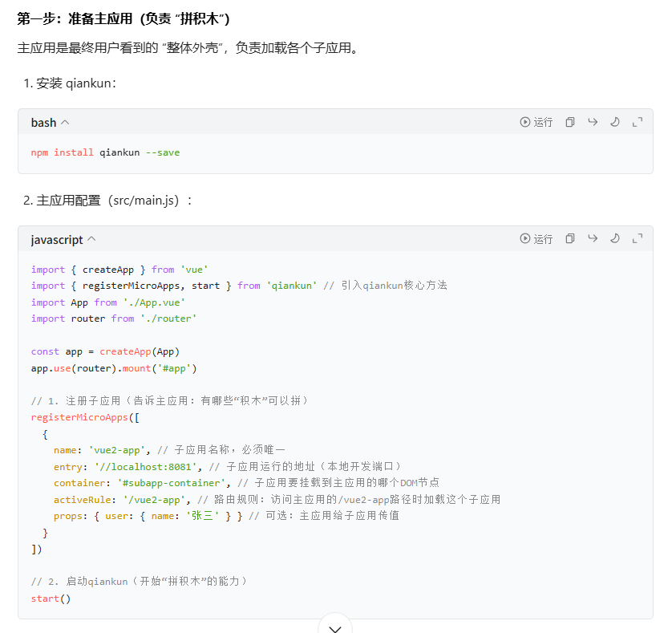
Task: Copy the javascript code snippet
Action: (569, 239)
